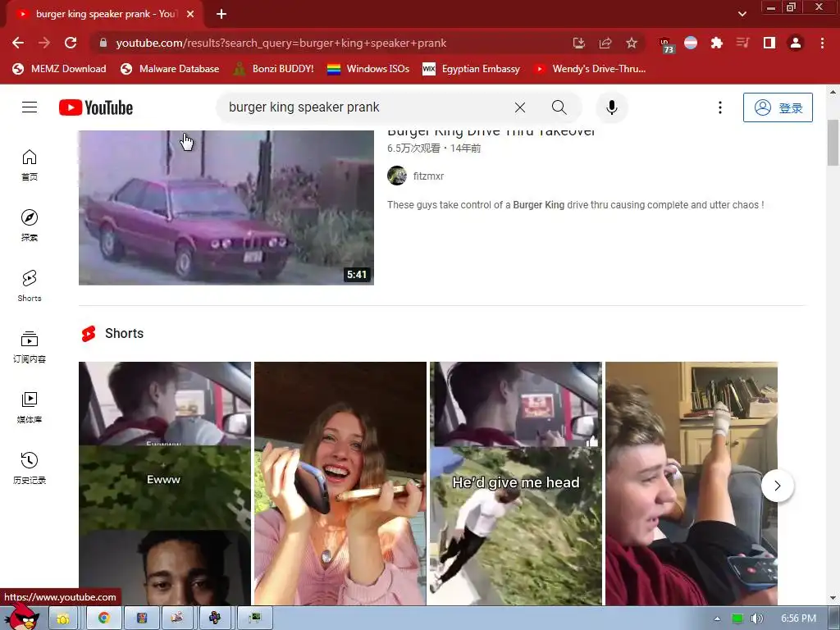Open the tab search dropdown arrow
The width and height of the screenshot is (840, 630).
tap(742, 14)
